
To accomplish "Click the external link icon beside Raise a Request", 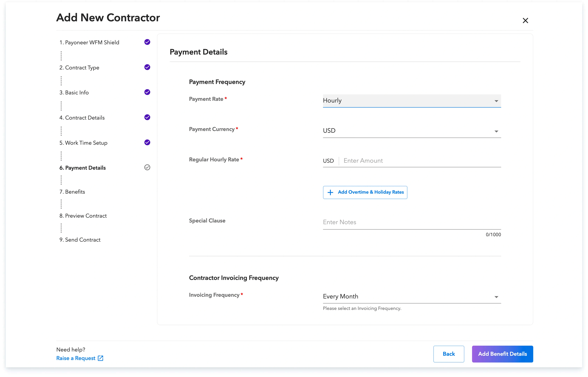I will [100, 358].
